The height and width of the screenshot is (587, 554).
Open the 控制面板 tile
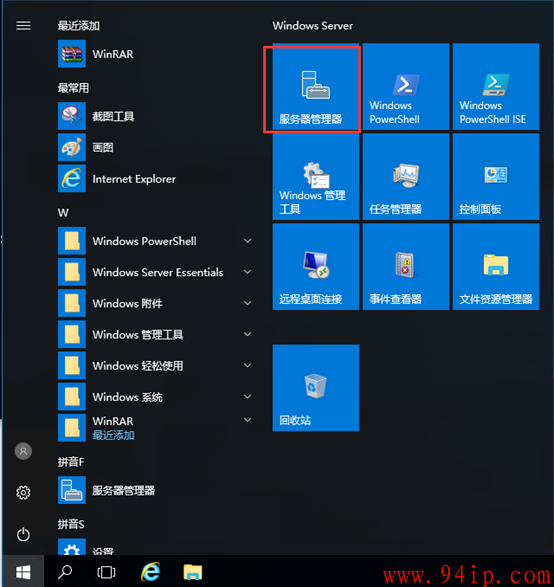[496, 177]
